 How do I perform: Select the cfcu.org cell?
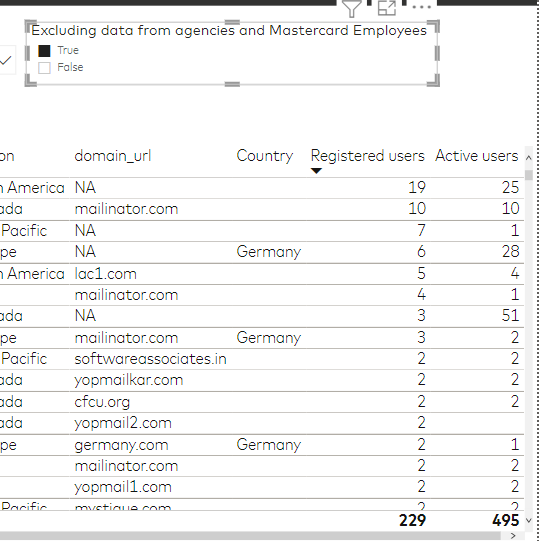pos(102,402)
